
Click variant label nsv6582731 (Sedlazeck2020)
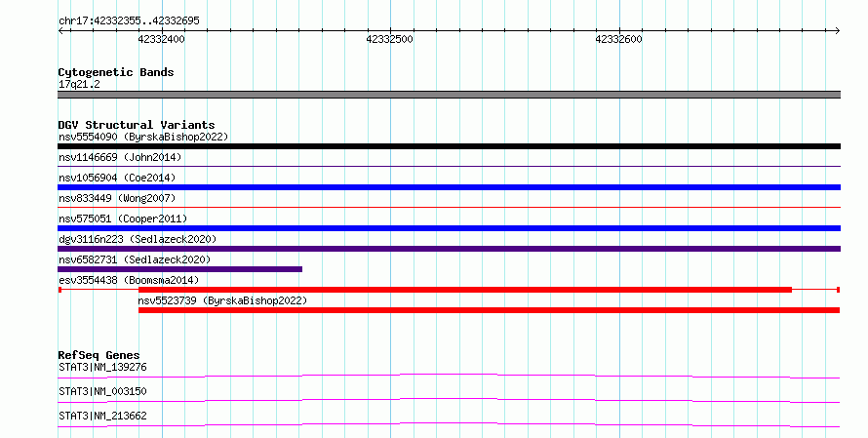135,259
